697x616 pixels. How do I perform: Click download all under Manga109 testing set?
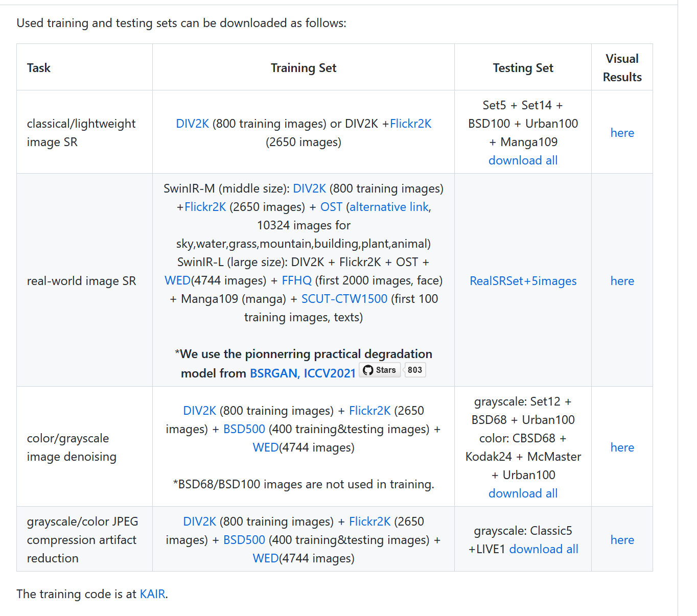[523, 160]
